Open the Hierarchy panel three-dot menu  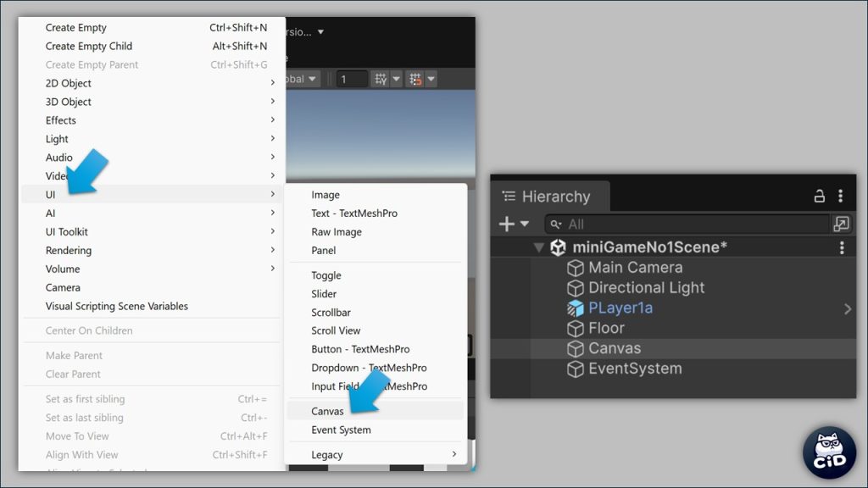[x=840, y=197]
